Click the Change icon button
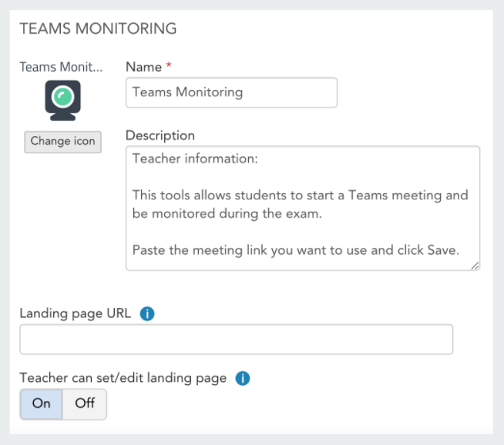Screen dimensions: 504x445 point(62,142)
